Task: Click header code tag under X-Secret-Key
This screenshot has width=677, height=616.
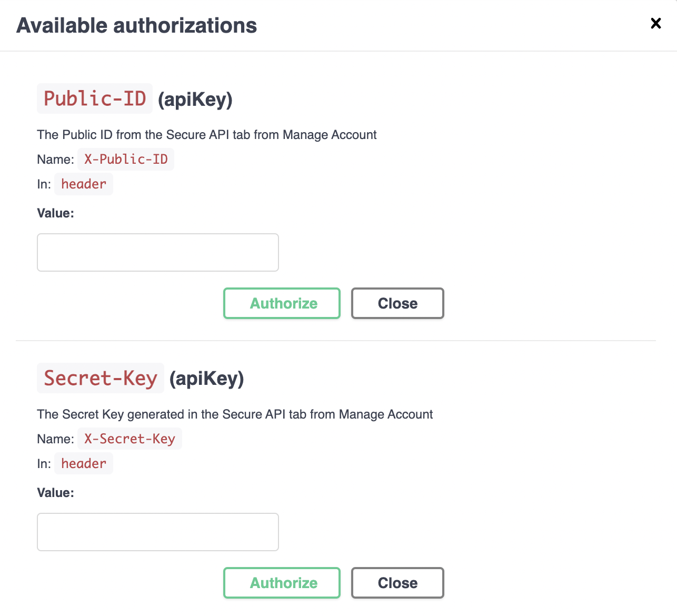Action: (x=84, y=463)
